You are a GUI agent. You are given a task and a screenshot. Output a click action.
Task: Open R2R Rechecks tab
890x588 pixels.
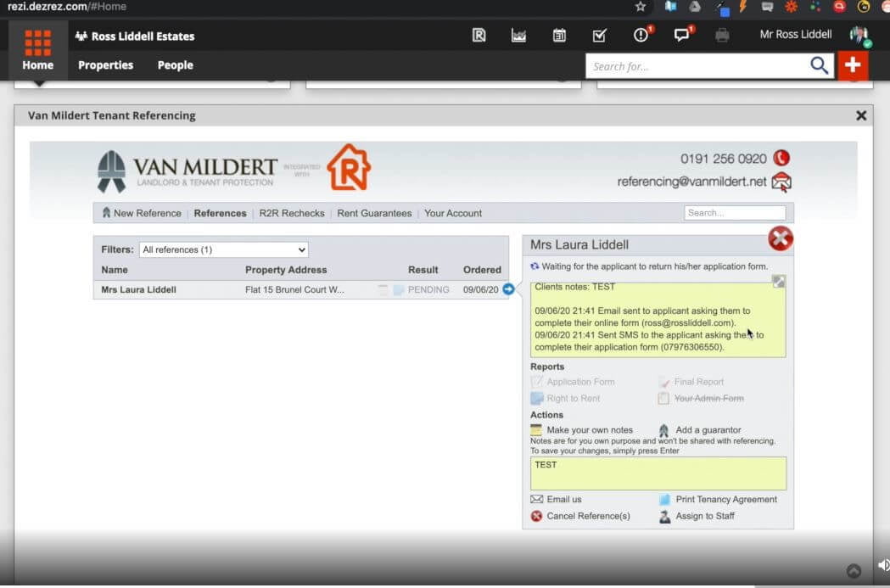(x=292, y=213)
